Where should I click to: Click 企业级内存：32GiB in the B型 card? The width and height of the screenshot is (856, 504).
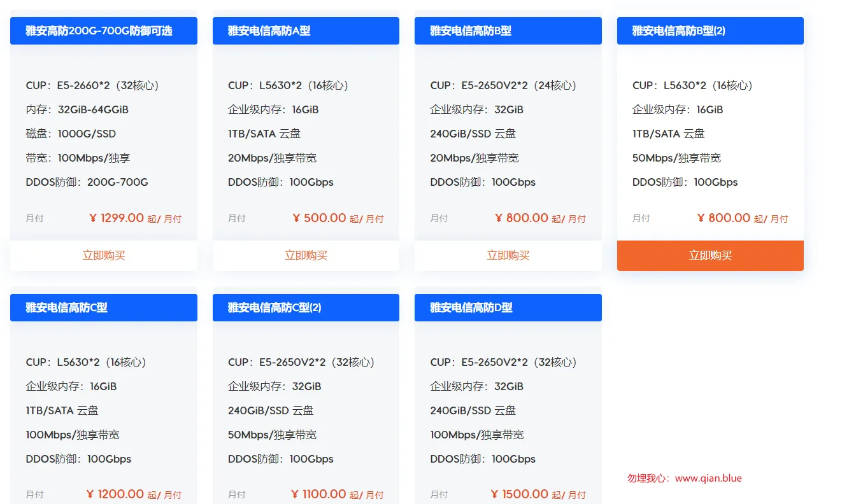pos(476,109)
